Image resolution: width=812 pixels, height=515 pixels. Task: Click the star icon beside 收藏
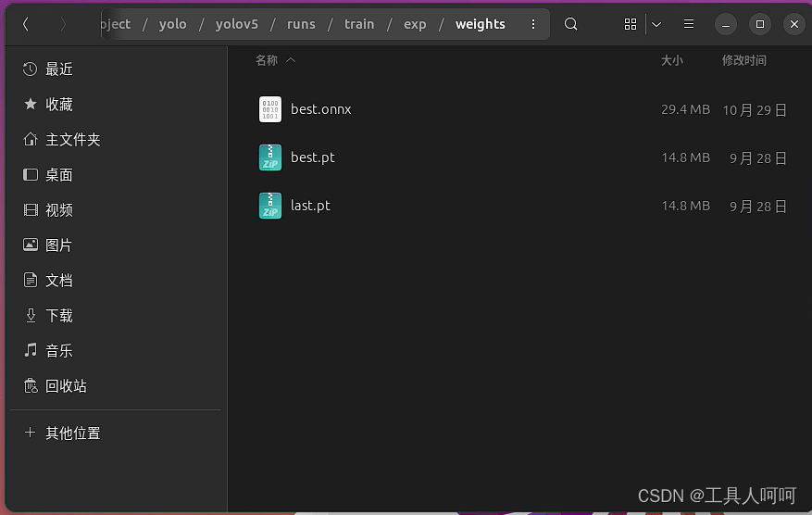click(30, 104)
